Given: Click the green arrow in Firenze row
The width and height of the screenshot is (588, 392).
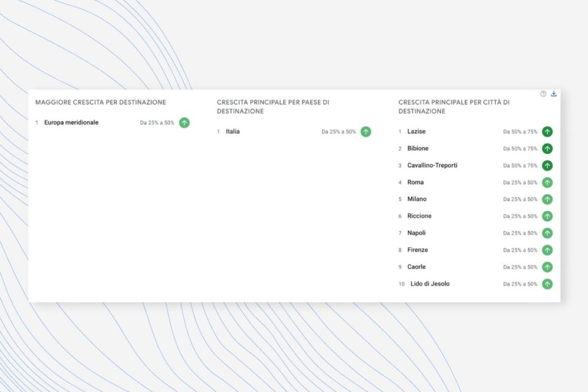Looking at the screenshot, I should coord(547,250).
